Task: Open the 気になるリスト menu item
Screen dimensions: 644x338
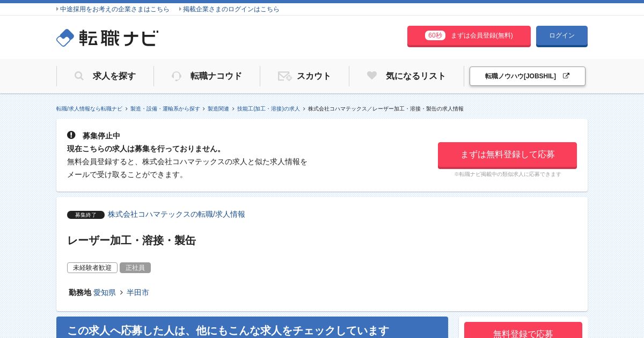Action: click(x=406, y=76)
